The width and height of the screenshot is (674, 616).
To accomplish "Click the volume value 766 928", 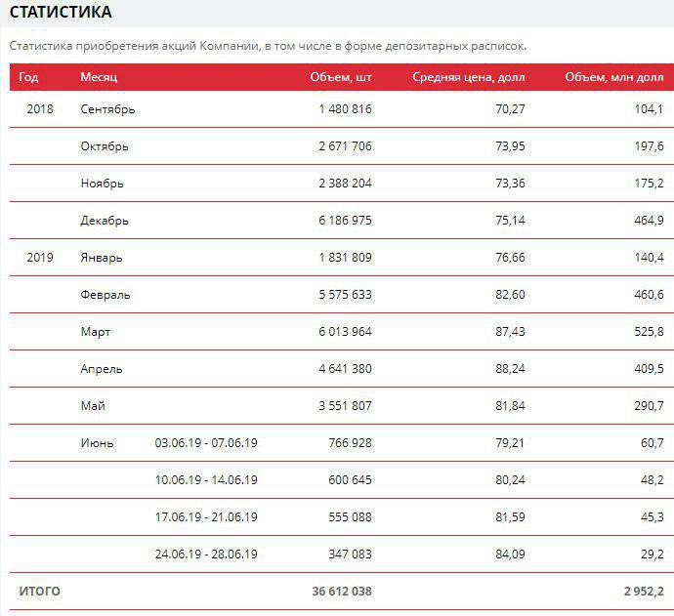I will click(351, 443).
